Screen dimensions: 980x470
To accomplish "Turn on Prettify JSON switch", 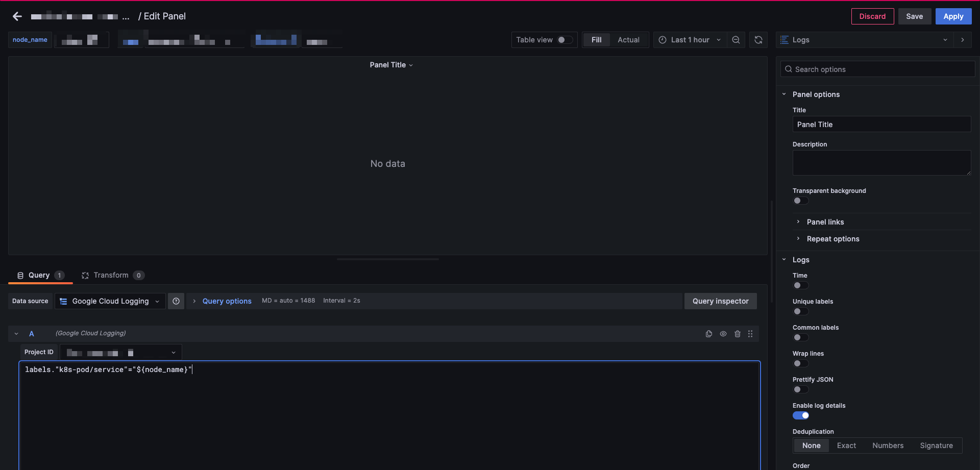I will 801,389.
